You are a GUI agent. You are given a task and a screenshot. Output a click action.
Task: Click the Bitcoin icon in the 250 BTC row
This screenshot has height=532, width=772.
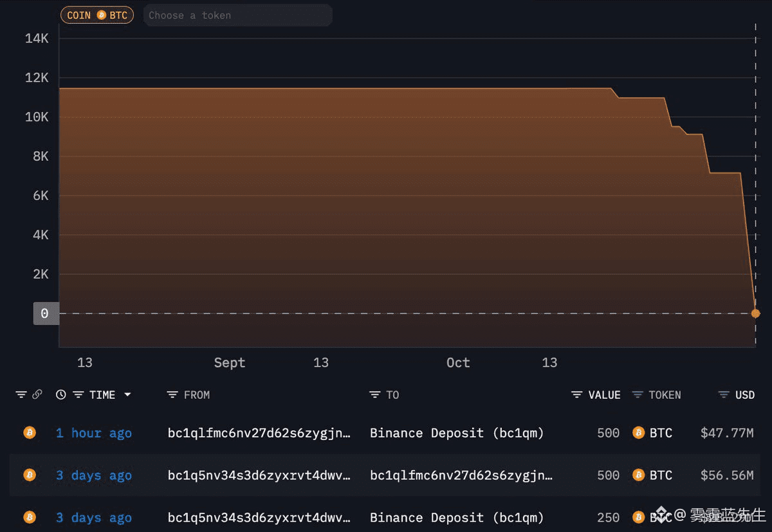click(30, 517)
